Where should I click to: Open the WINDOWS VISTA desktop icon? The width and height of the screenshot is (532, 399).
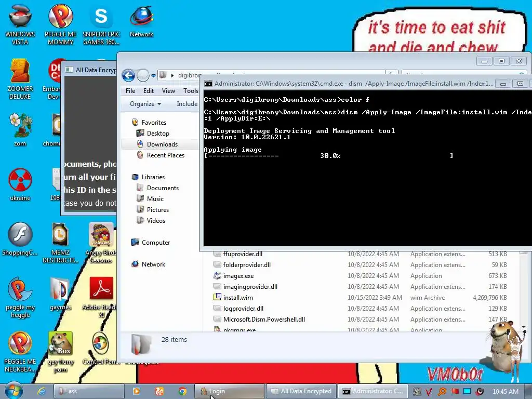click(20, 24)
